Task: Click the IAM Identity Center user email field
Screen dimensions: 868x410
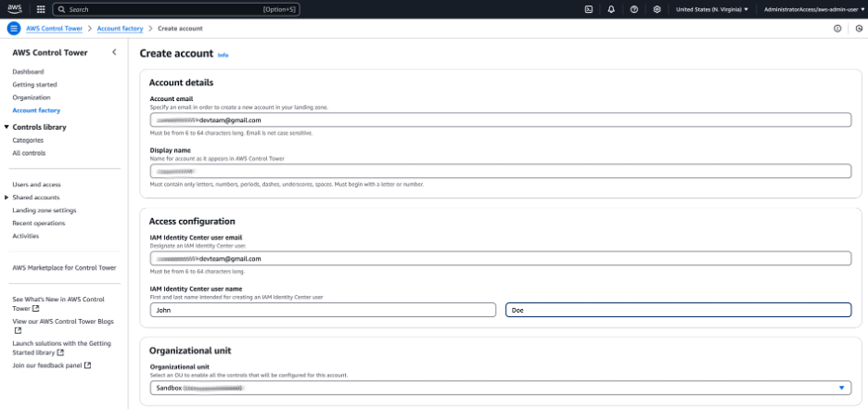Action: (501, 258)
